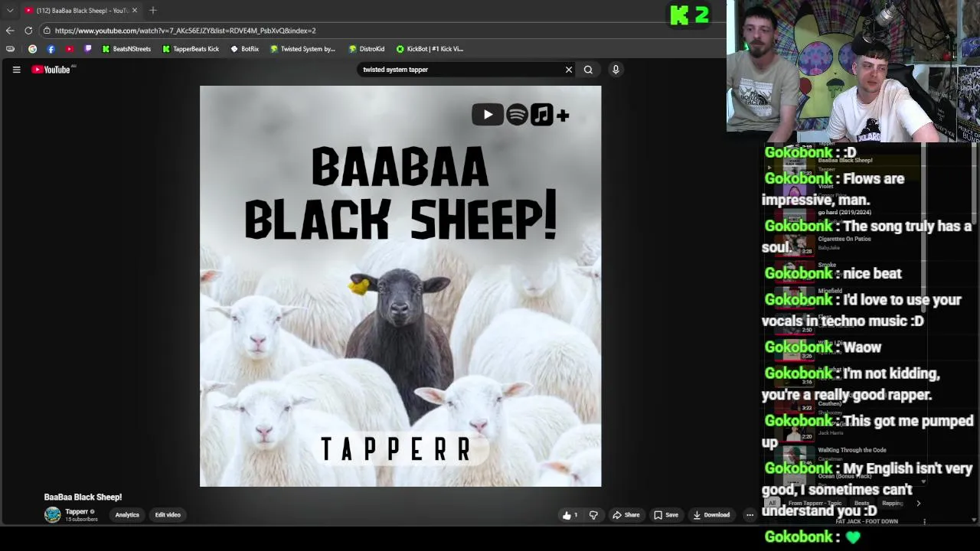980x551 pixels.
Task: Open the Tapperr channel avatar
Action: coord(52,515)
